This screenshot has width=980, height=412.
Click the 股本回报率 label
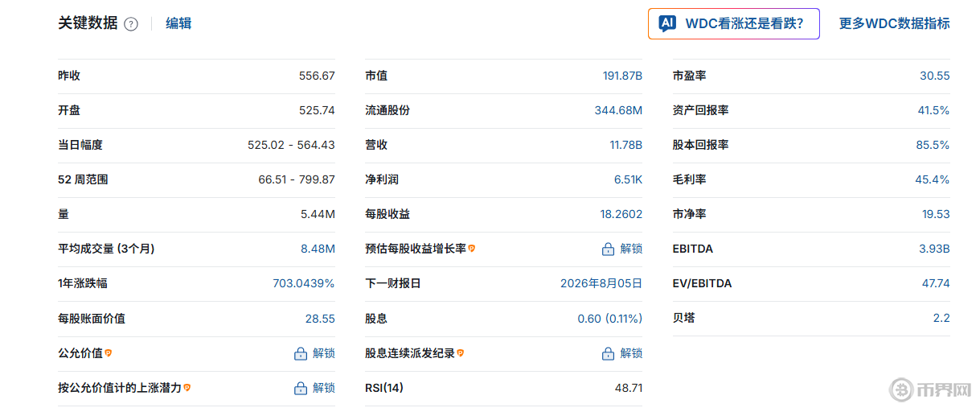tap(701, 145)
